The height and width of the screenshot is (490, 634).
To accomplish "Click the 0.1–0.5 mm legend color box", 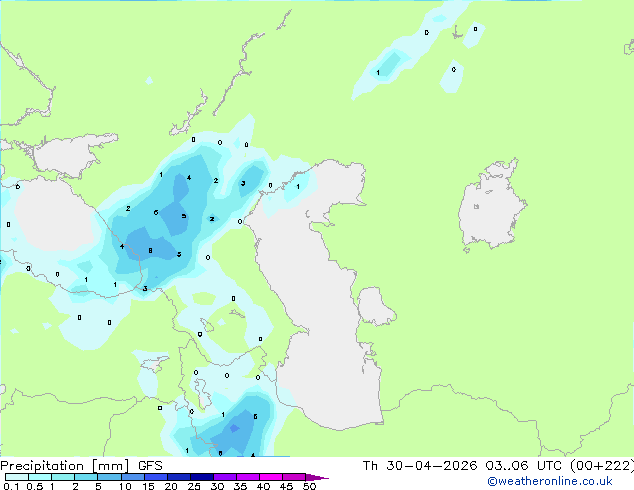I will 17,477.
